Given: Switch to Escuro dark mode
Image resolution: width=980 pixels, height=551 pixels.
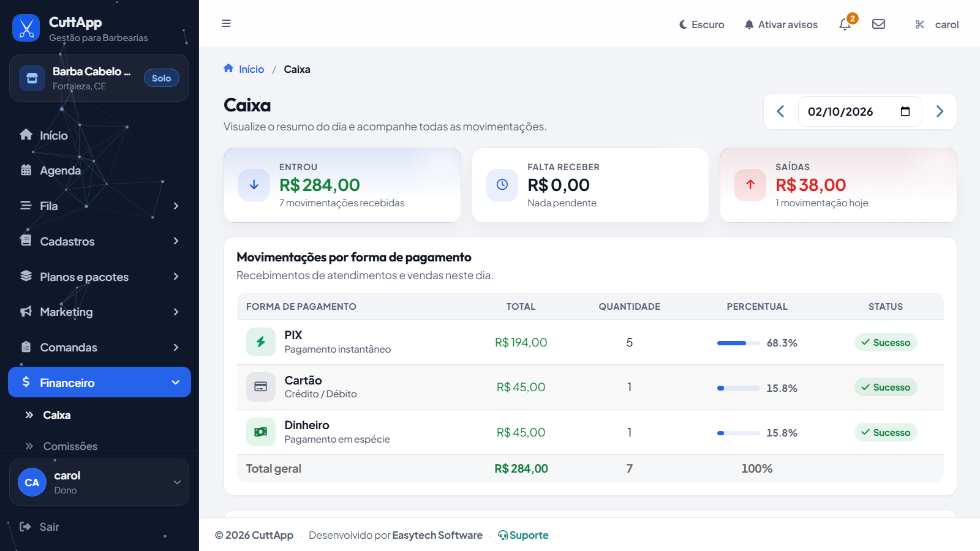Looking at the screenshot, I should [x=701, y=24].
